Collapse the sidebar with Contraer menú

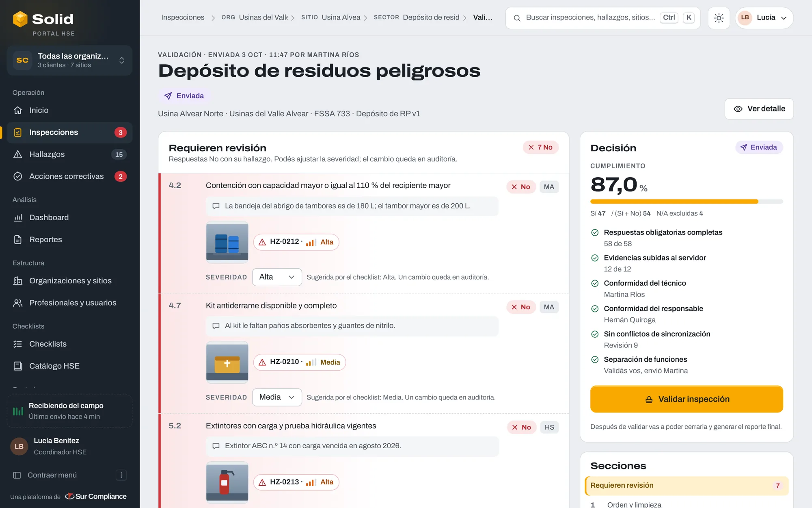pyautogui.click(x=69, y=475)
